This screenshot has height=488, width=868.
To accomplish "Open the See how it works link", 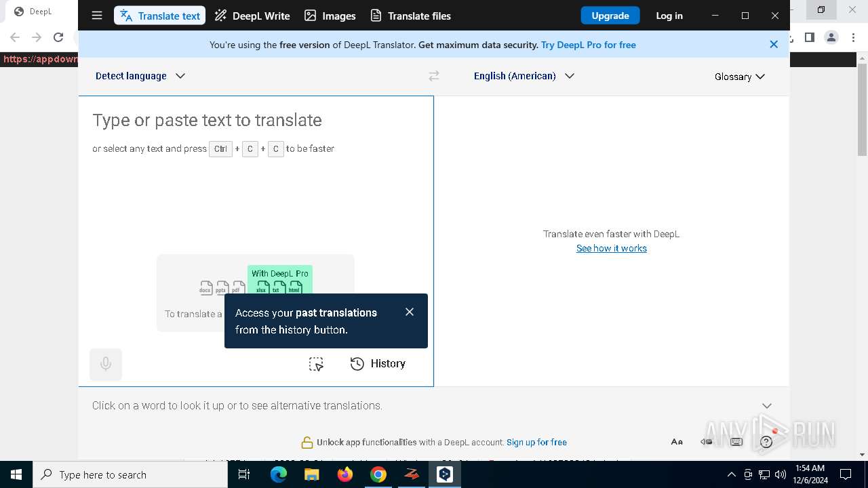I will [612, 248].
